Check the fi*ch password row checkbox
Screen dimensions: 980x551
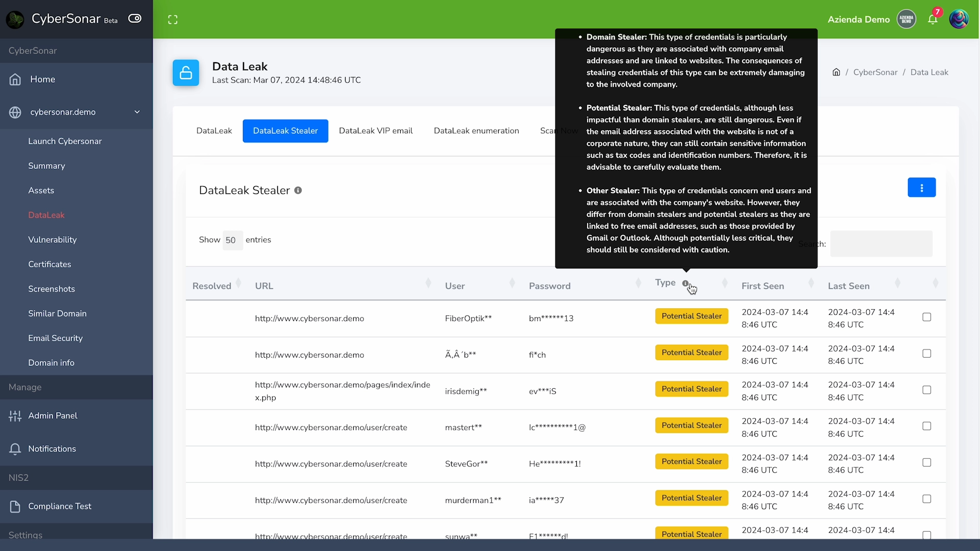(x=927, y=354)
